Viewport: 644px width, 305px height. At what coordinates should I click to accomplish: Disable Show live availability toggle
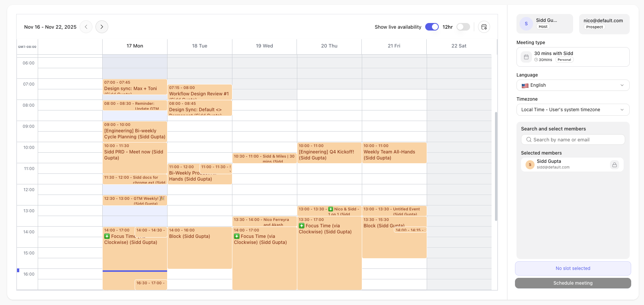(x=432, y=27)
